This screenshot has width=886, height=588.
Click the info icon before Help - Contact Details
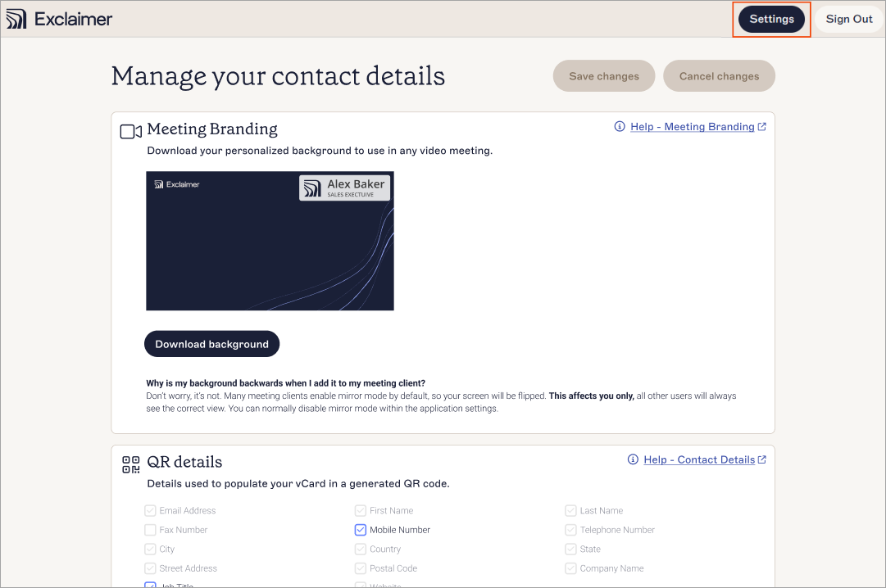pos(631,459)
